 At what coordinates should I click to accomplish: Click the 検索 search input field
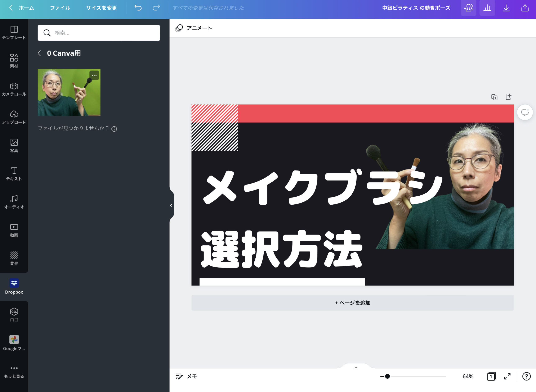[x=99, y=33]
